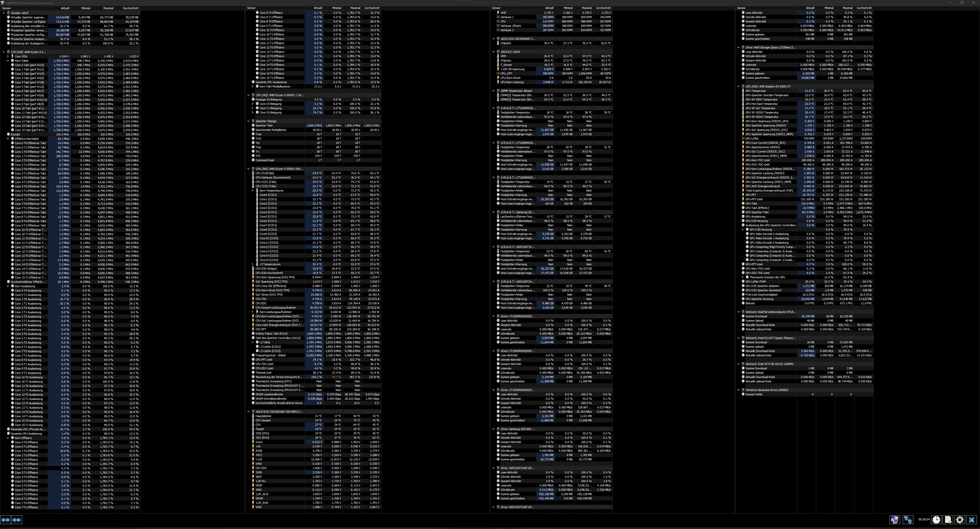Click the Aktuell column header in first panel

tap(65, 8)
